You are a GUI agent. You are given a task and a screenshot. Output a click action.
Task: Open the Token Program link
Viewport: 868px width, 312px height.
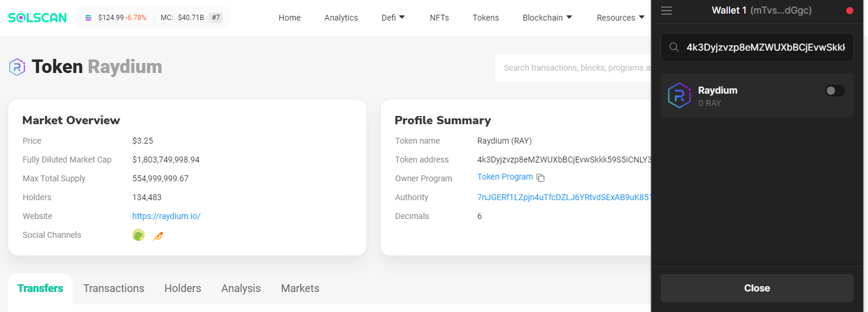point(505,177)
